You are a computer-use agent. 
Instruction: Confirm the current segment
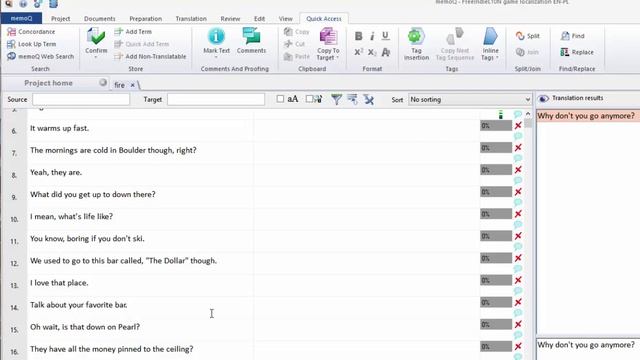(x=96, y=41)
